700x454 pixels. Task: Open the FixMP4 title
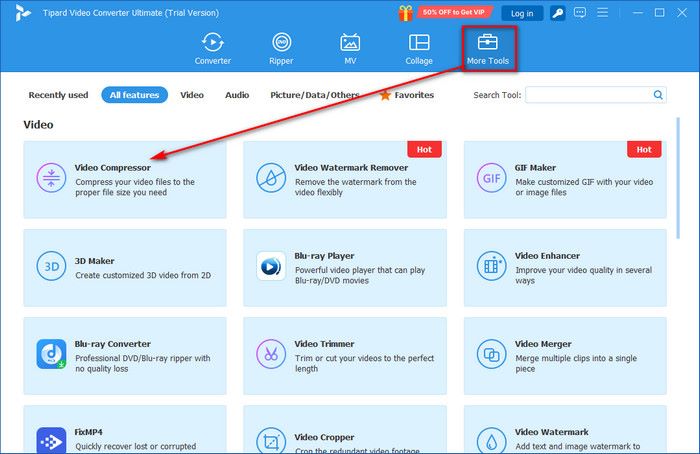tap(88, 432)
